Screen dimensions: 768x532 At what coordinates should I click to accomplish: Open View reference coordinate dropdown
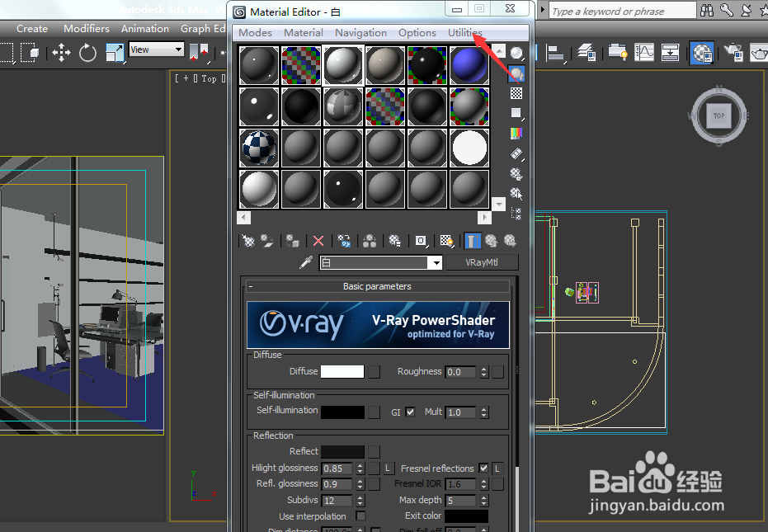(x=156, y=49)
